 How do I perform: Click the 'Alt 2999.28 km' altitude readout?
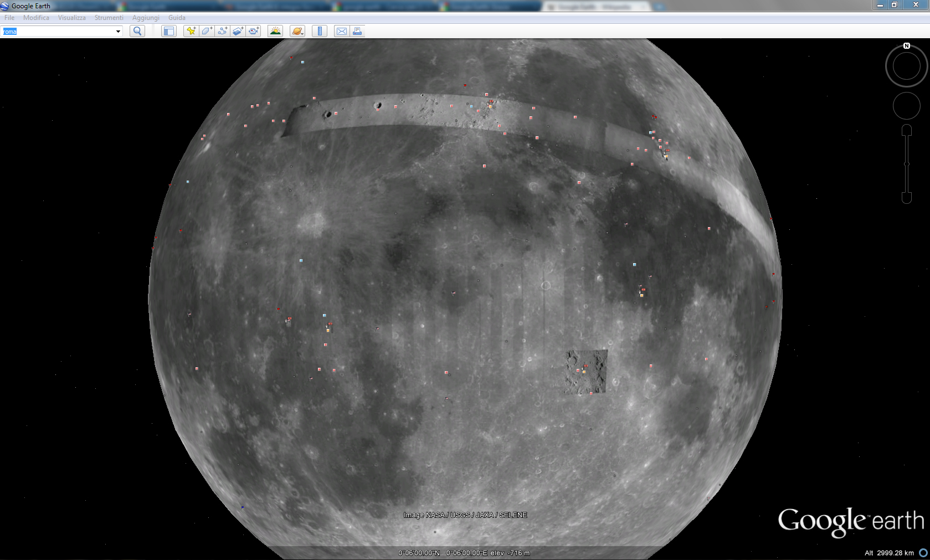(x=890, y=553)
